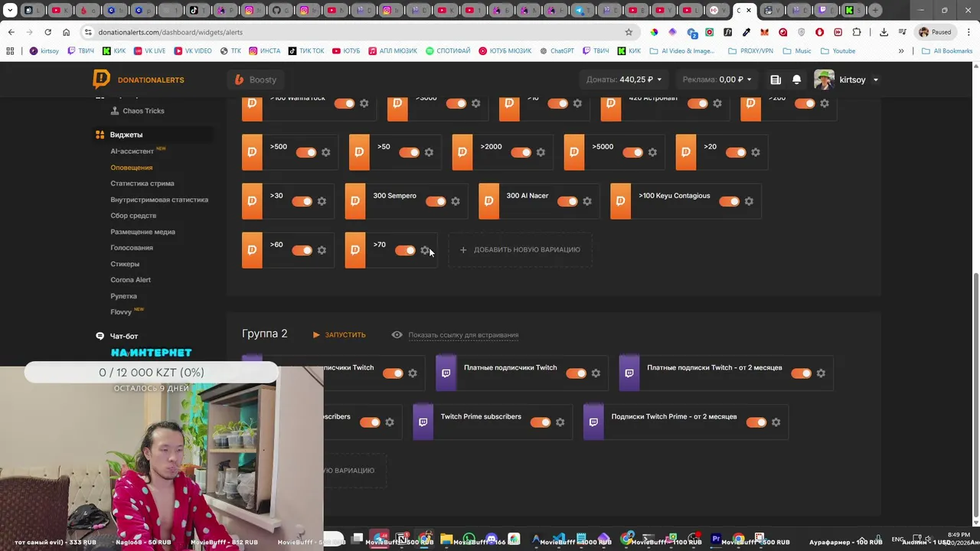This screenshot has height=551, width=980.
Task: Open settings for Платные подписки от 2 месяцев
Action: (821, 373)
